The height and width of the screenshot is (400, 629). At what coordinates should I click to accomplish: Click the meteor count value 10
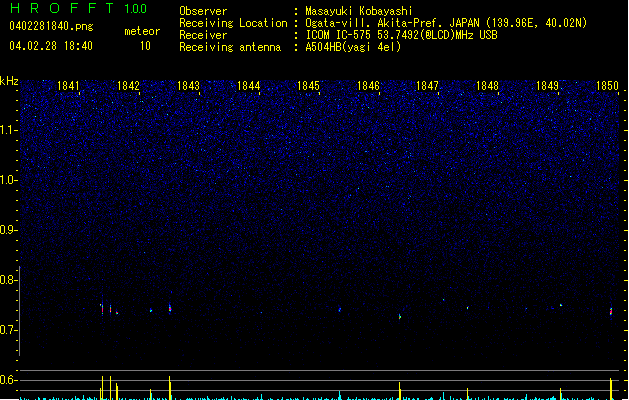[x=145, y=46]
